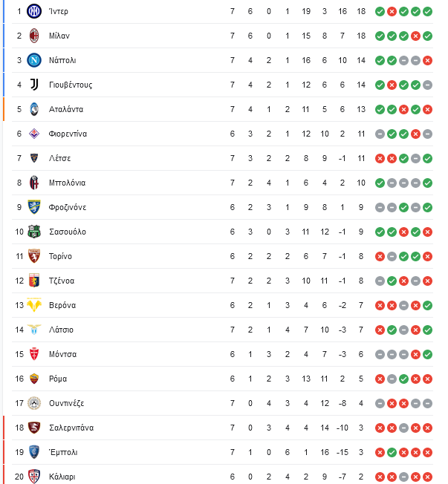Click Empoli's green win form indicator

coord(392,453)
